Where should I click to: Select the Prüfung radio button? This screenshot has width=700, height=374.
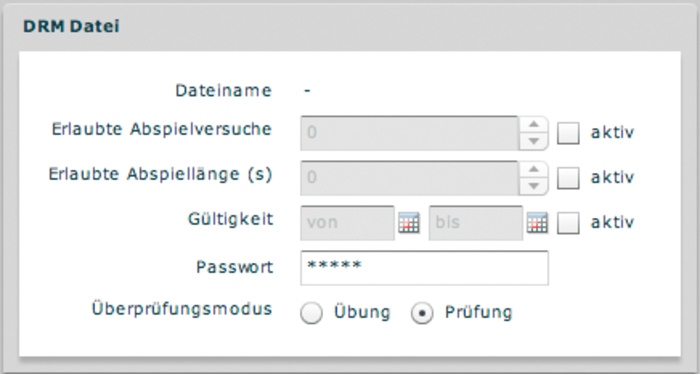click(422, 313)
